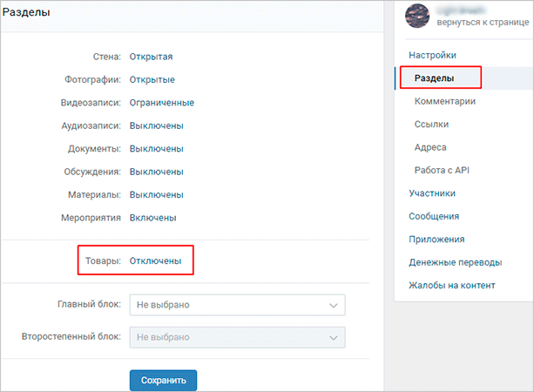Change Видеозаписи setting from Ограниченные
The image size is (534, 392).
click(x=161, y=103)
